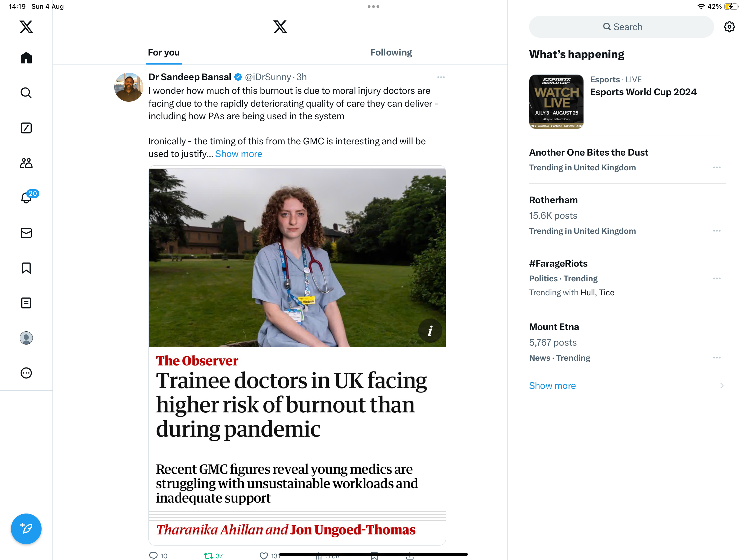
Task: Expand tweet text with Show more link
Action: pyautogui.click(x=238, y=154)
